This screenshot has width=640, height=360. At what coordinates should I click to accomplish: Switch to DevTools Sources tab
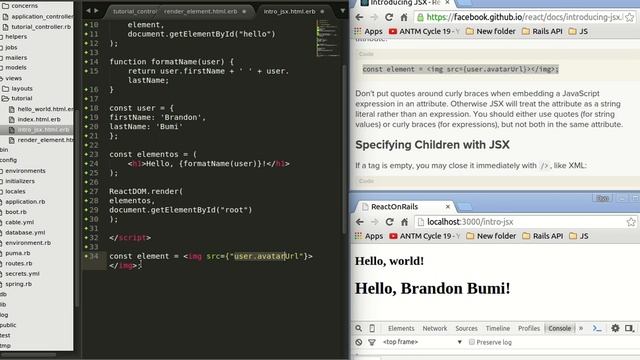click(x=466, y=328)
